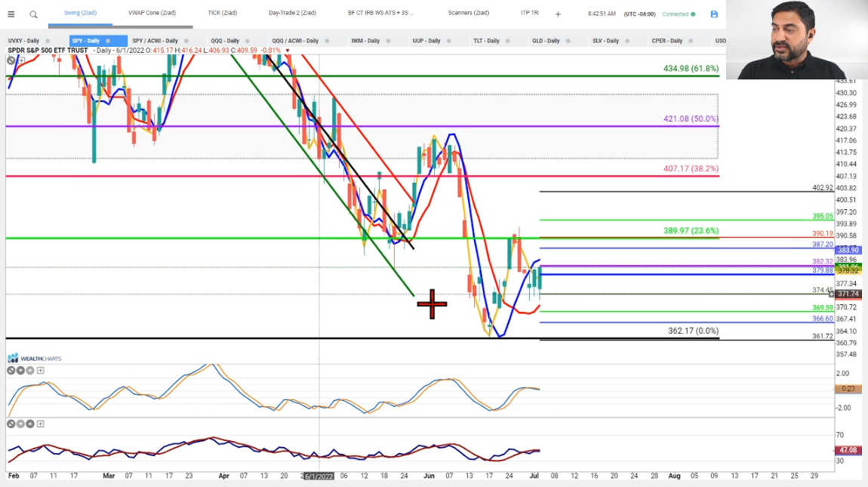This screenshot has width=868, height=487.
Task: Open the USO chart tab
Action: click(720, 41)
